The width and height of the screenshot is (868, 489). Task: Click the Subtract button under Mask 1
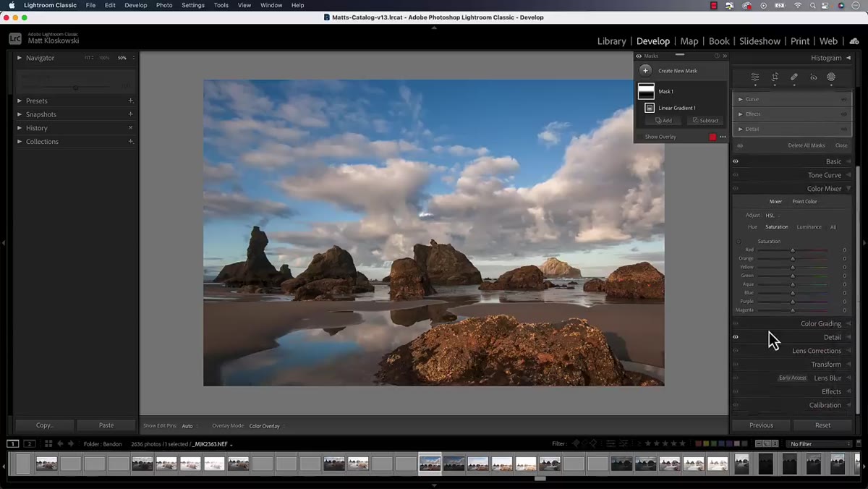click(x=705, y=121)
